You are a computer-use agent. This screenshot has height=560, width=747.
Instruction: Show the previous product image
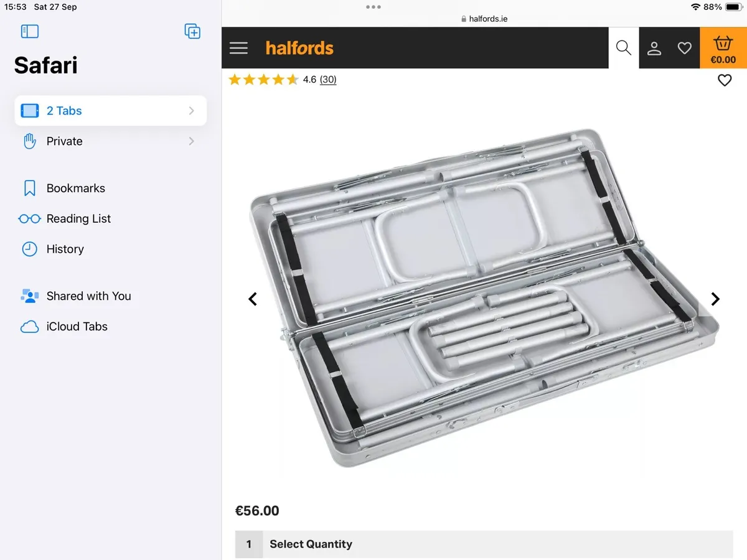click(x=253, y=299)
